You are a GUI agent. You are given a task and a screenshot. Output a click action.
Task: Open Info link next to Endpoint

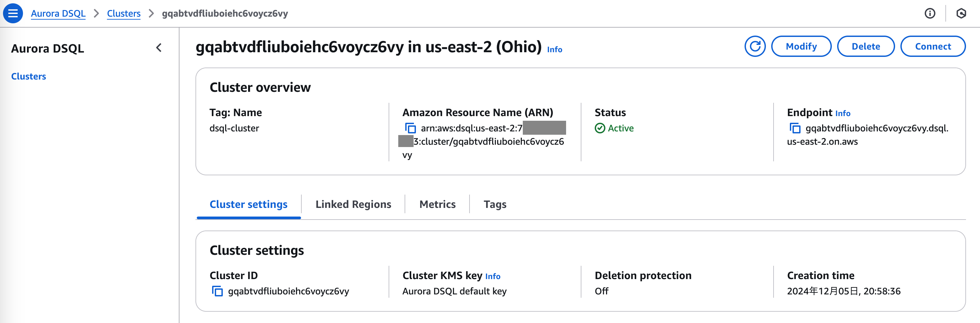(843, 113)
